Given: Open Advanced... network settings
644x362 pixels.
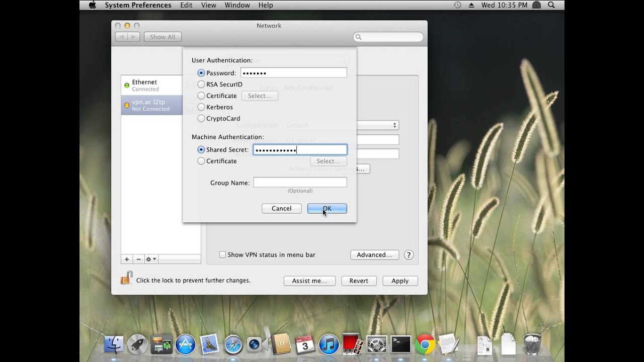Looking at the screenshot, I should point(374,255).
